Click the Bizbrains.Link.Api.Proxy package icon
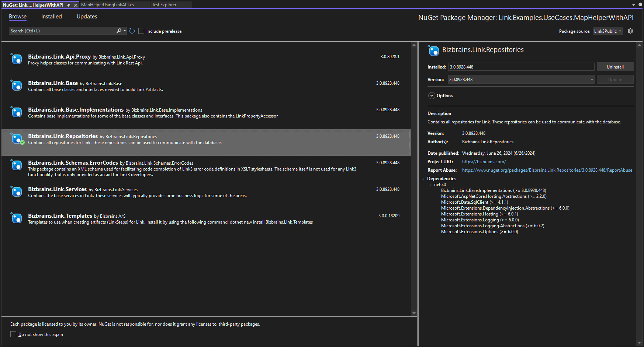 17,59
